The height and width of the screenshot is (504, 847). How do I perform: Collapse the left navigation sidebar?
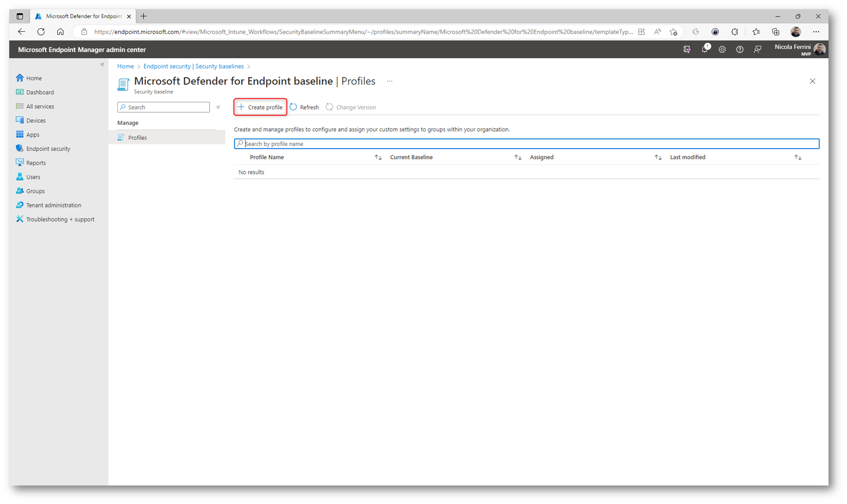[x=102, y=64]
